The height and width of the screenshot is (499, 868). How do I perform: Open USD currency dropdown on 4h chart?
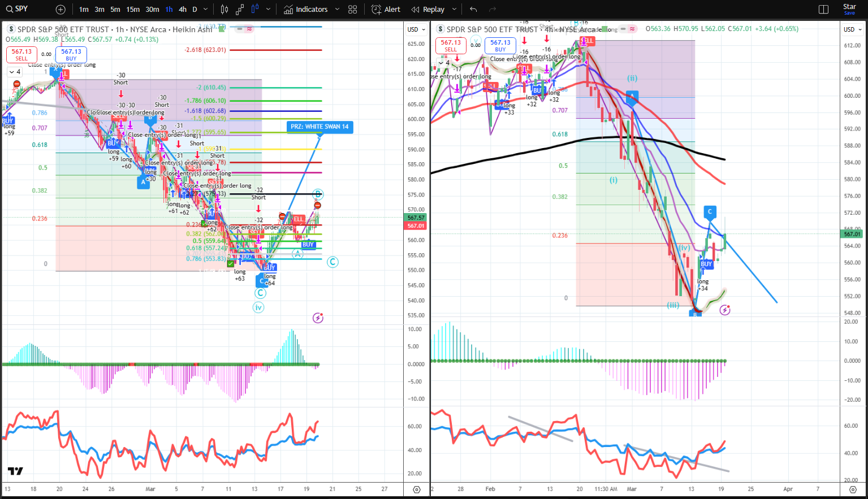(x=853, y=29)
